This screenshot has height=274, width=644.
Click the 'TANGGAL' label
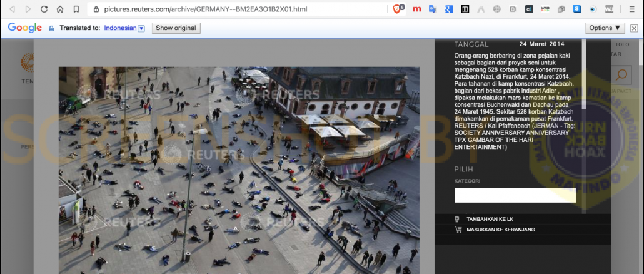coord(471,44)
